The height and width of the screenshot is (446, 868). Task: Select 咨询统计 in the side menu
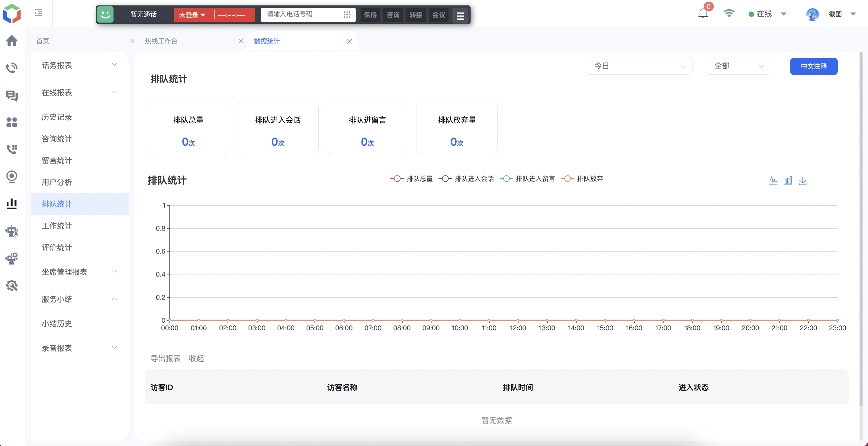click(x=79, y=139)
